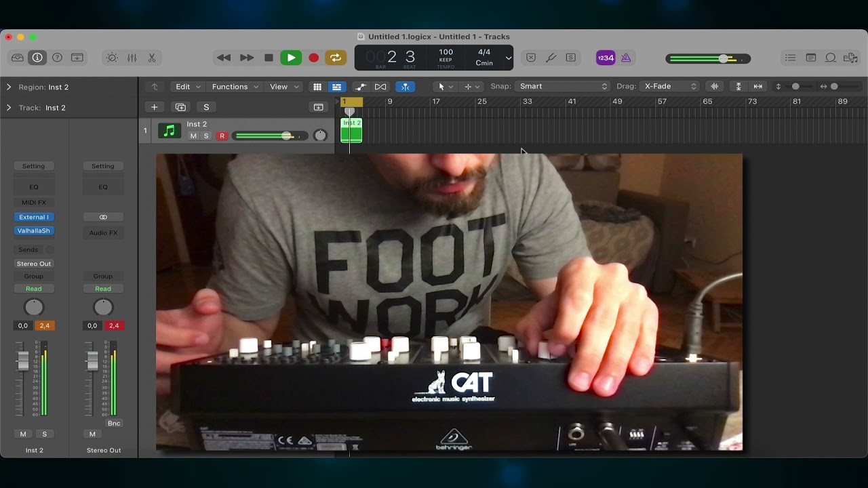Toggle horizontal auto zoom
The image size is (868, 488).
pos(758,87)
